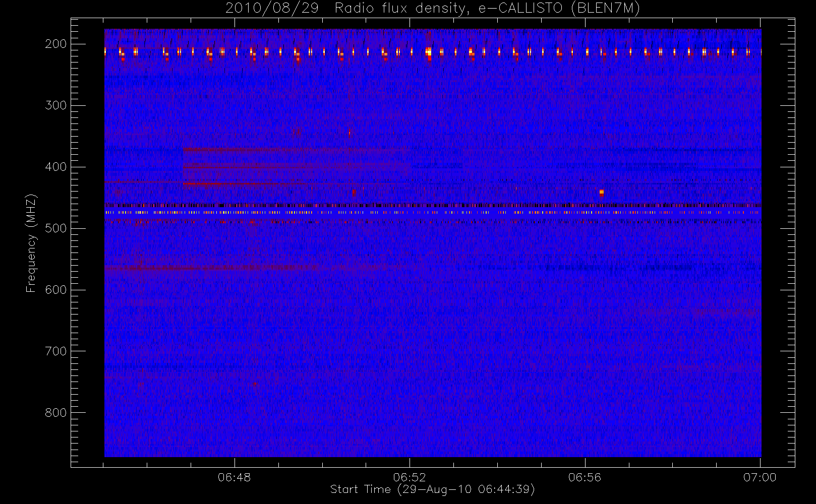Click the date '2010/08/29' in the title
The height and width of the screenshot is (504, 816).
tap(272, 9)
